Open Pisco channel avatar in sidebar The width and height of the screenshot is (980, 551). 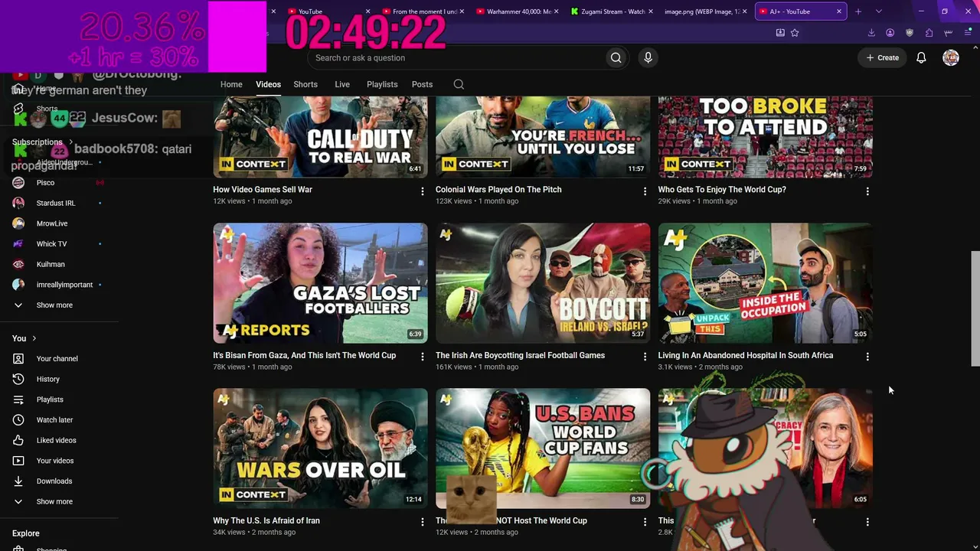(x=18, y=183)
